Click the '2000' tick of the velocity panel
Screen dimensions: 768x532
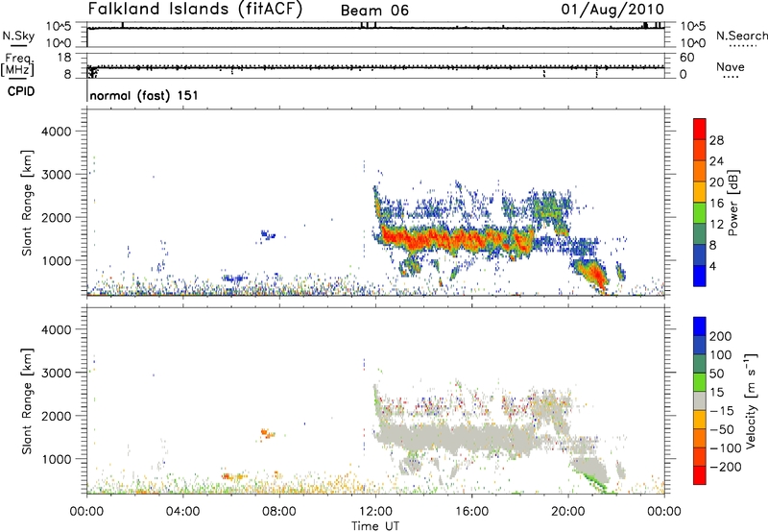(x=57, y=416)
